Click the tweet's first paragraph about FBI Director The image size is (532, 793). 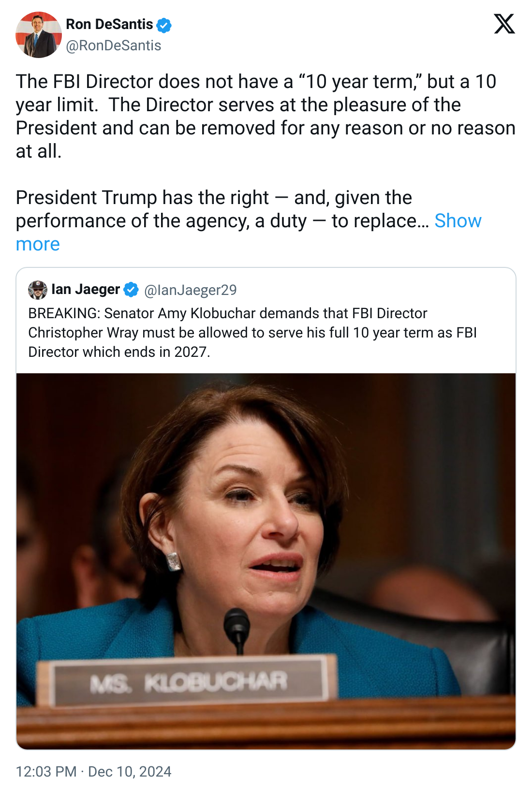coord(265,116)
